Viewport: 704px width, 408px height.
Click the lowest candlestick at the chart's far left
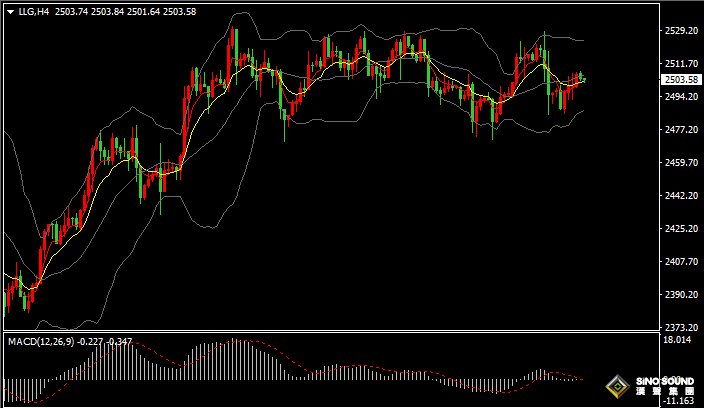(x=27, y=300)
